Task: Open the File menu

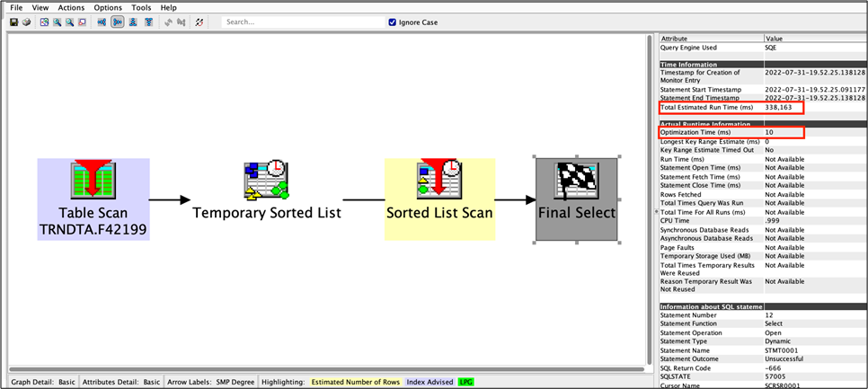Action: pyautogui.click(x=16, y=7)
